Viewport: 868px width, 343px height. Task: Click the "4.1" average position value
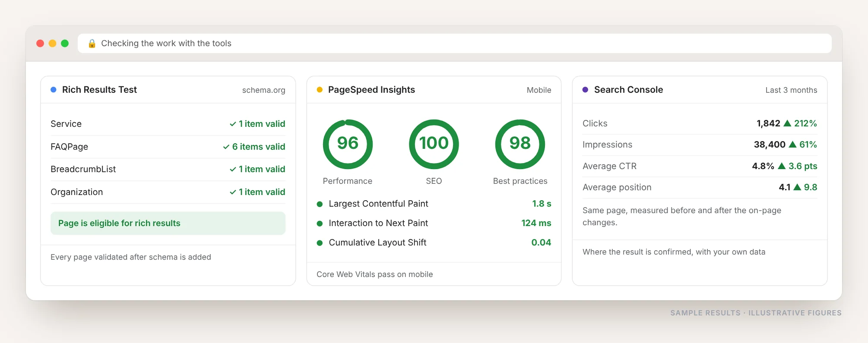point(785,187)
